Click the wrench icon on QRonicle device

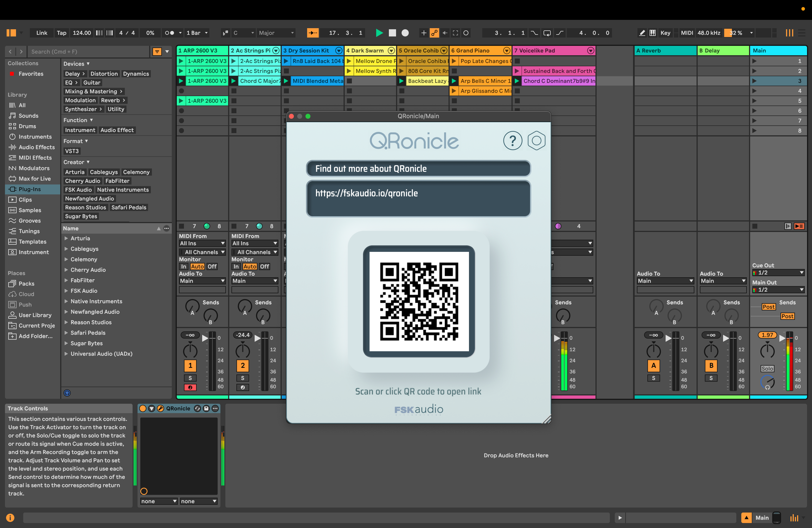[160, 408]
